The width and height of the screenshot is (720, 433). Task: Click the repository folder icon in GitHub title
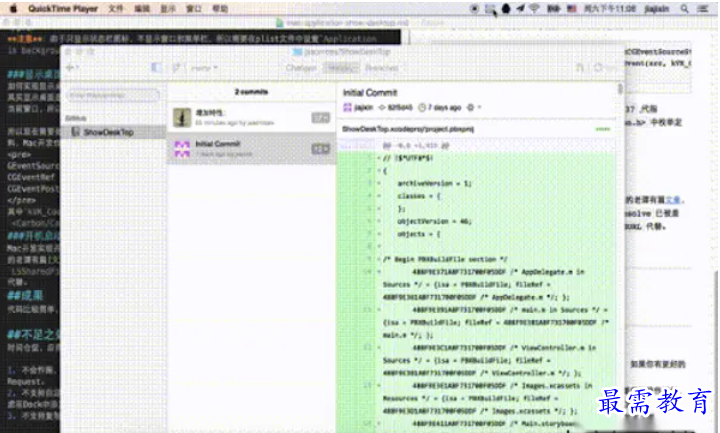click(297, 51)
